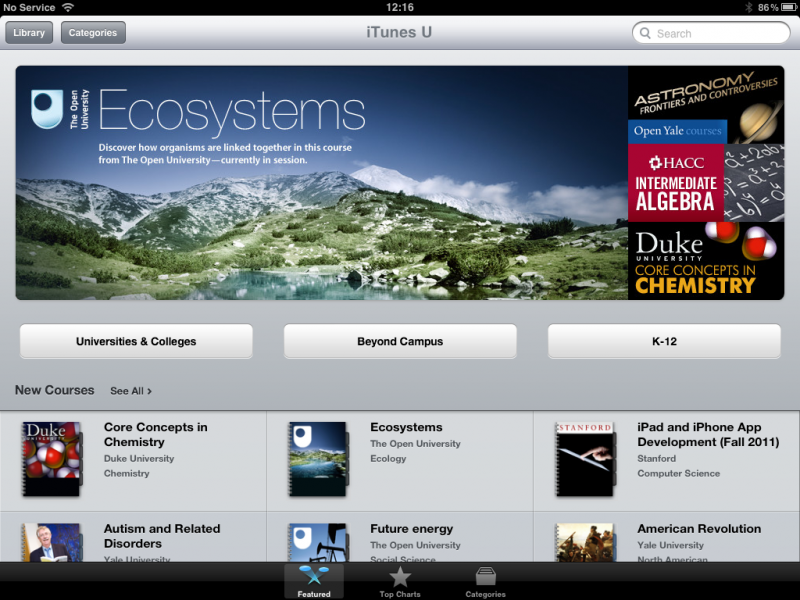The height and width of the screenshot is (600, 800).
Task: Select the Beyond Campus section
Action: pos(400,341)
